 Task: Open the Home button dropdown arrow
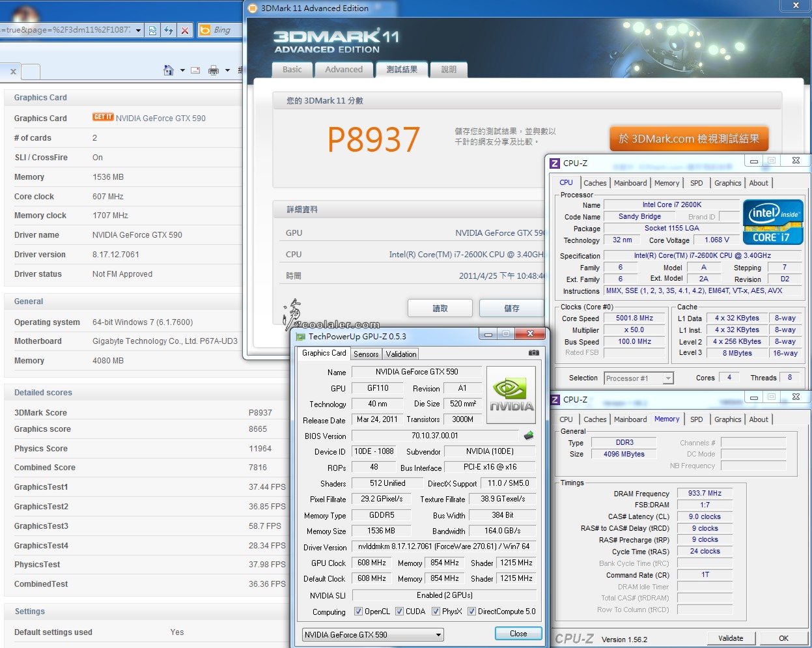pyautogui.click(x=182, y=70)
